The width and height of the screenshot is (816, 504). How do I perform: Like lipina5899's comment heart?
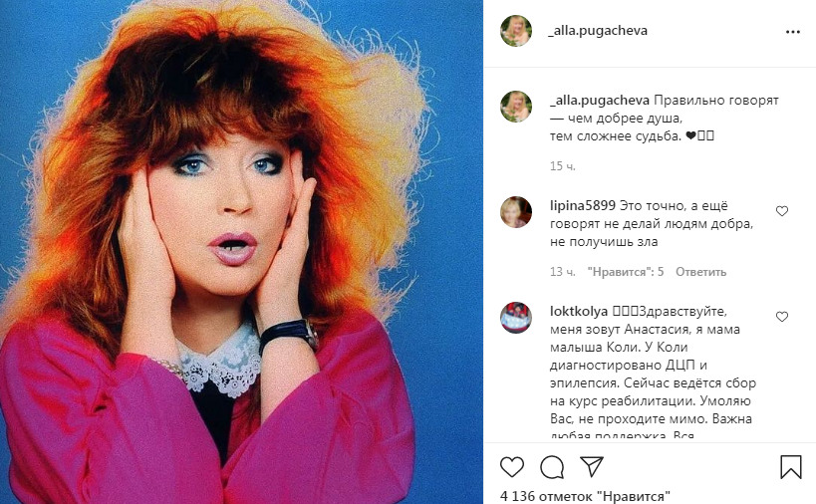782,211
